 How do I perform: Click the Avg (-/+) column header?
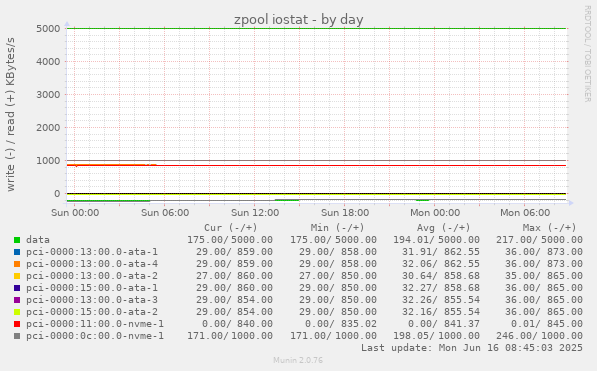(444, 228)
